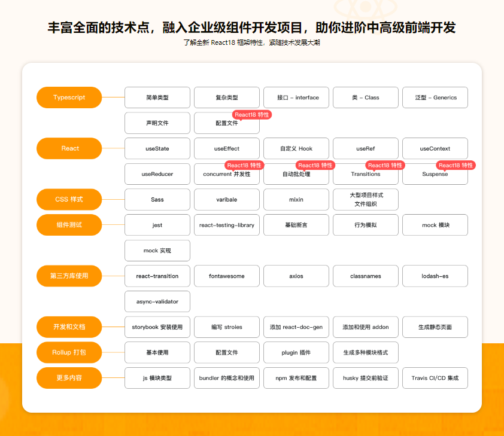Click the Sass card
Viewport: 504px width, 436px height.
coord(157,199)
